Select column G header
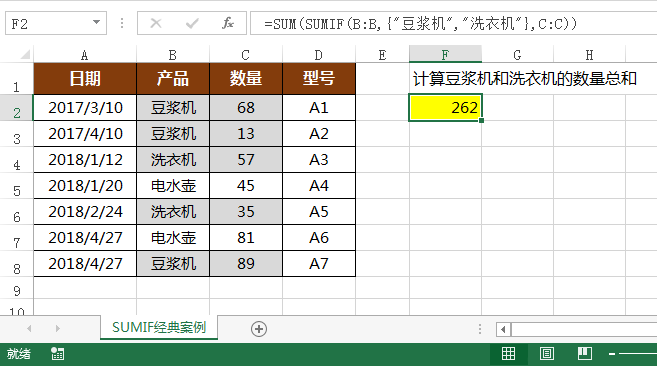Viewport: 657px width, 366px height. (x=517, y=55)
